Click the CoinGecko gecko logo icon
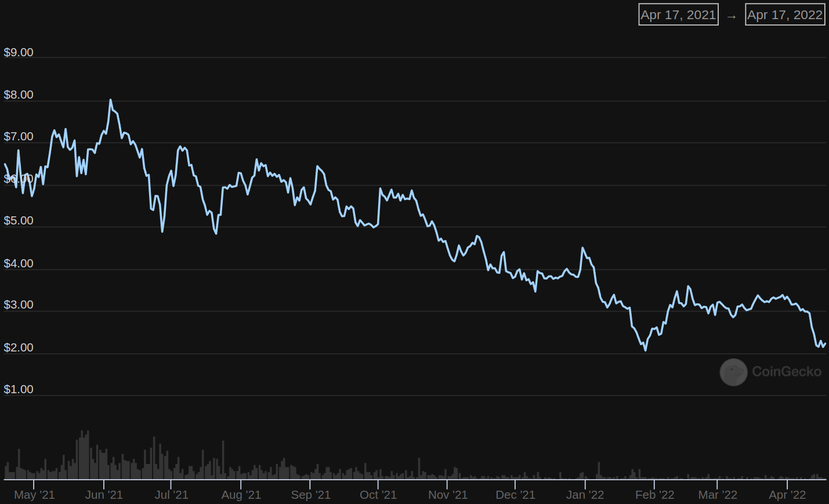This screenshot has width=829, height=504. [733, 372]
